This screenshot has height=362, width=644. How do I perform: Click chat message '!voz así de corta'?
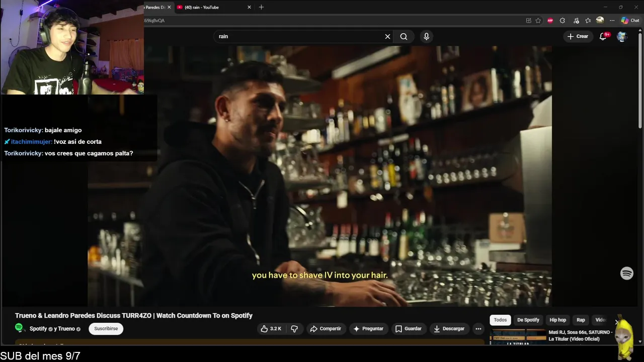click(77, 142)
